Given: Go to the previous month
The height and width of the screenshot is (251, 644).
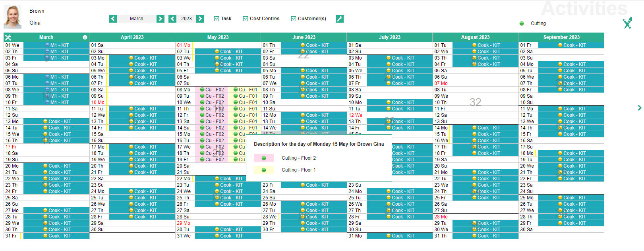Looking at the screenshot, I should pyautogui.click(x=113, y=19).
